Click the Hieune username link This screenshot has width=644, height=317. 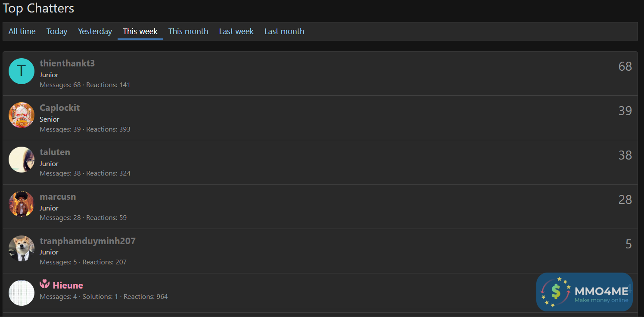68,286
